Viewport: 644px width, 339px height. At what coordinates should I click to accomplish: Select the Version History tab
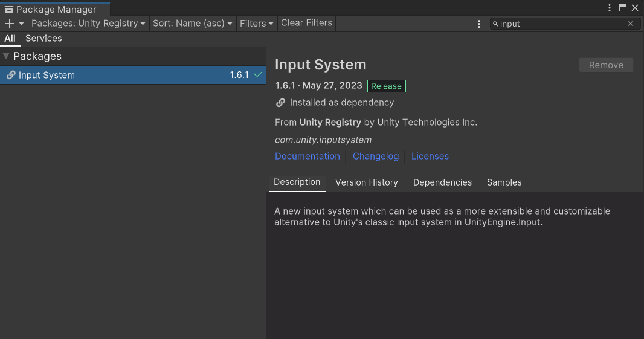pos(366,182)
